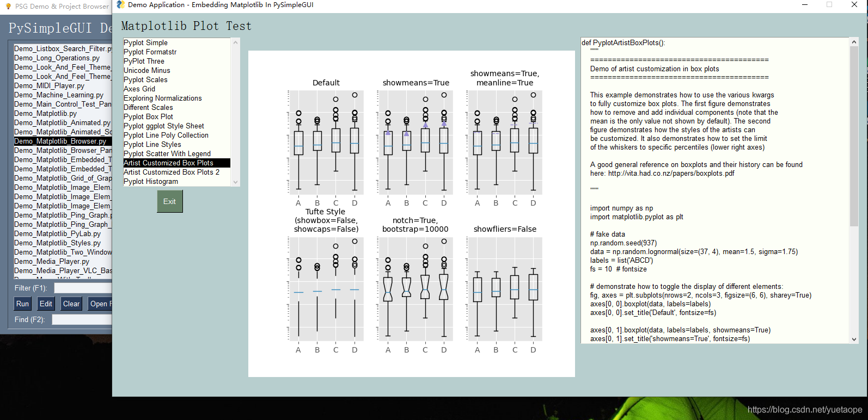
Task: Select Demo_Matplotlib_PyLab.py file
Action: 63,233
